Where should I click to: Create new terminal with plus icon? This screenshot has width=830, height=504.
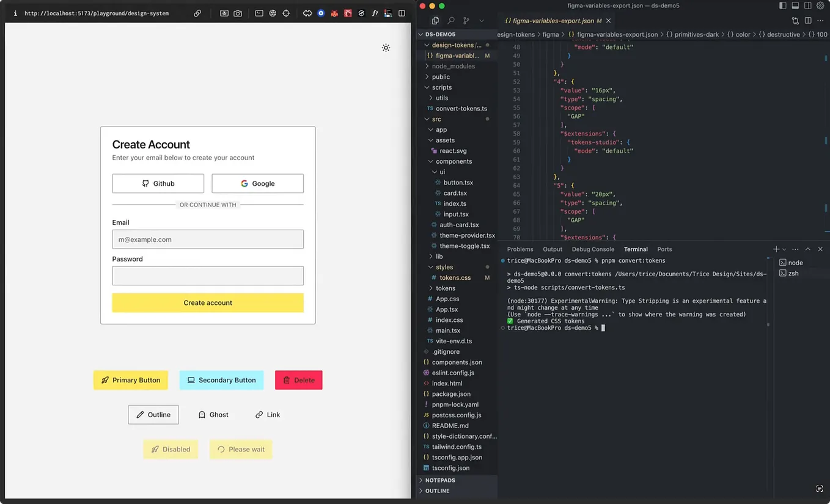776,249
